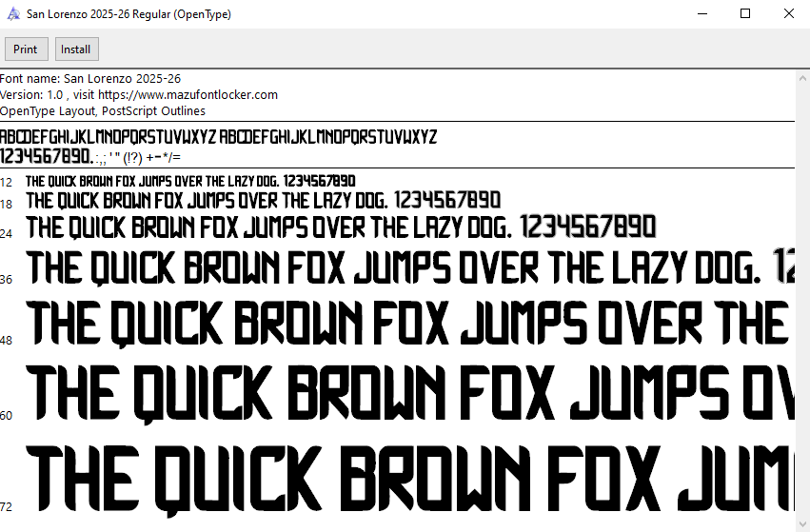Screen dimensions: 810x532
Task: Click the 24 point sample sentence
Action: [341, 227]
